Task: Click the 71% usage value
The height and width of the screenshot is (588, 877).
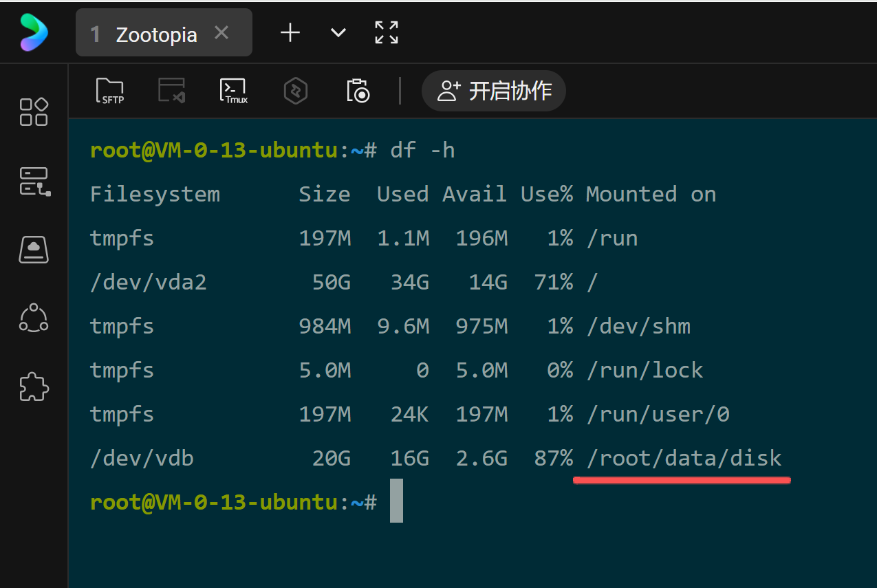Action: 553,282
